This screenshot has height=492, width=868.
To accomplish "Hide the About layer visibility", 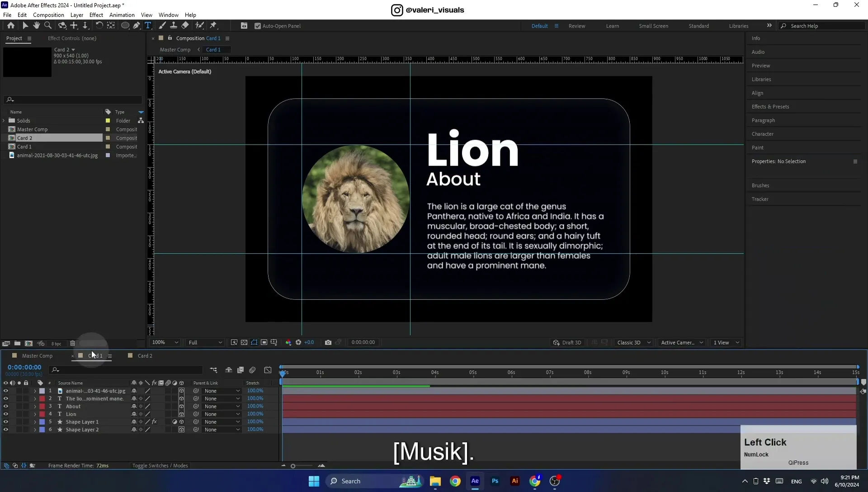I will point(6,407).
